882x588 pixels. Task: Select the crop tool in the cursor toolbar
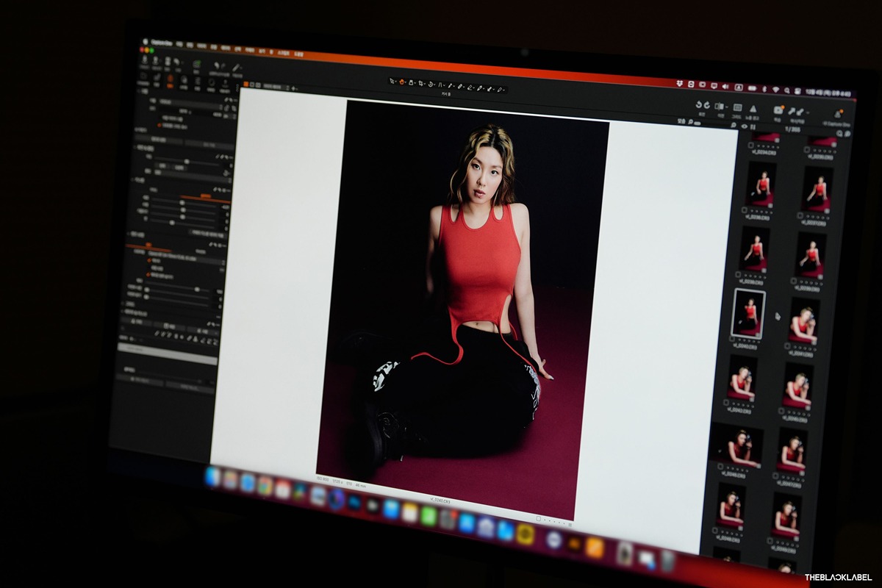(x=421, y=82)
